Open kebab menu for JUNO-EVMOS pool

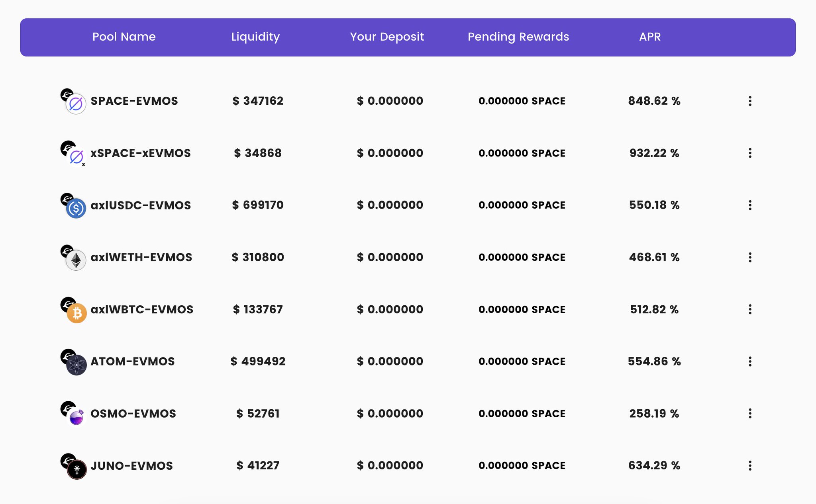tap(750, 466)
